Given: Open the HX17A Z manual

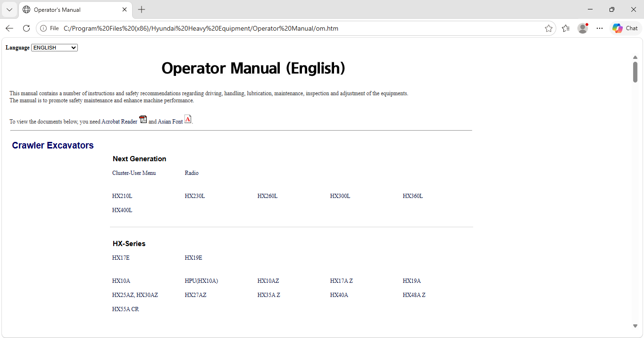Looking at the screenshot, I should coord(342,281).
